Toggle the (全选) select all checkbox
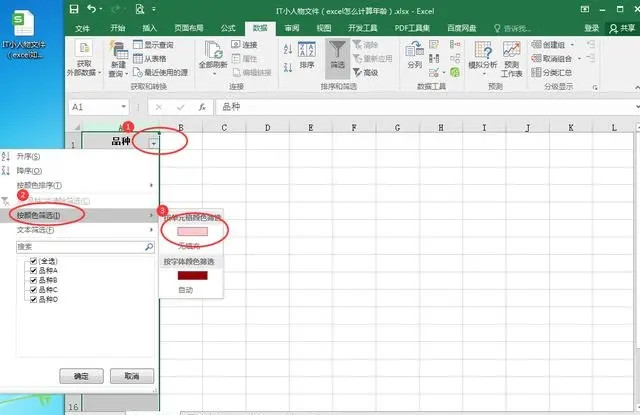The height and width of the screenshot is (415, 640). [34, 260]
